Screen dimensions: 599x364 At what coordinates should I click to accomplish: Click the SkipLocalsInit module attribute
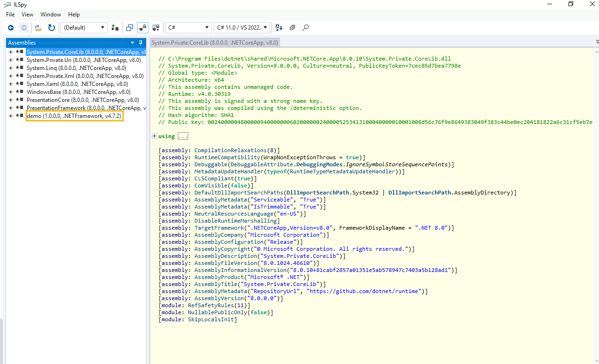click(x=211, y=319)
